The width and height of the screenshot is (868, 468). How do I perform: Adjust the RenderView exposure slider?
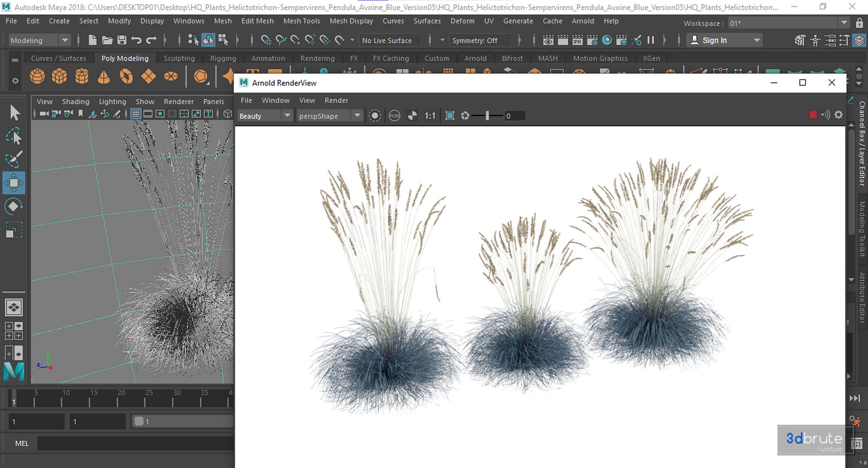487,116
